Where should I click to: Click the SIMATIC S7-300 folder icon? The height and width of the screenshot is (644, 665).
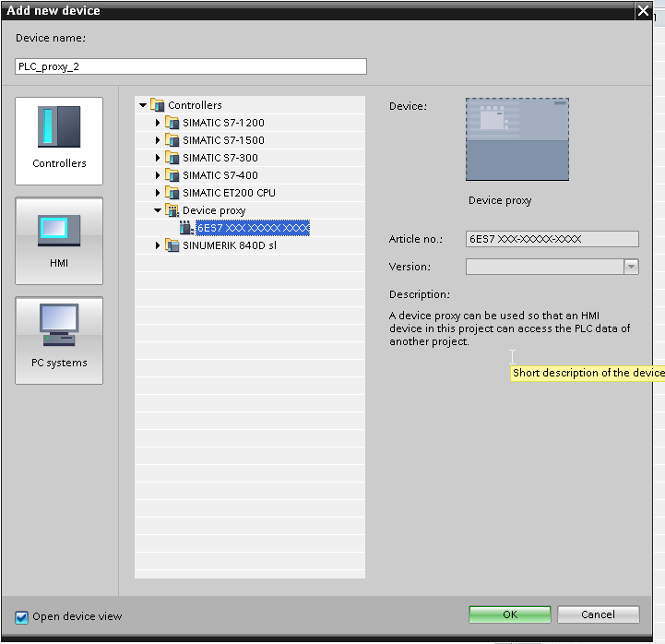(172, 158)
